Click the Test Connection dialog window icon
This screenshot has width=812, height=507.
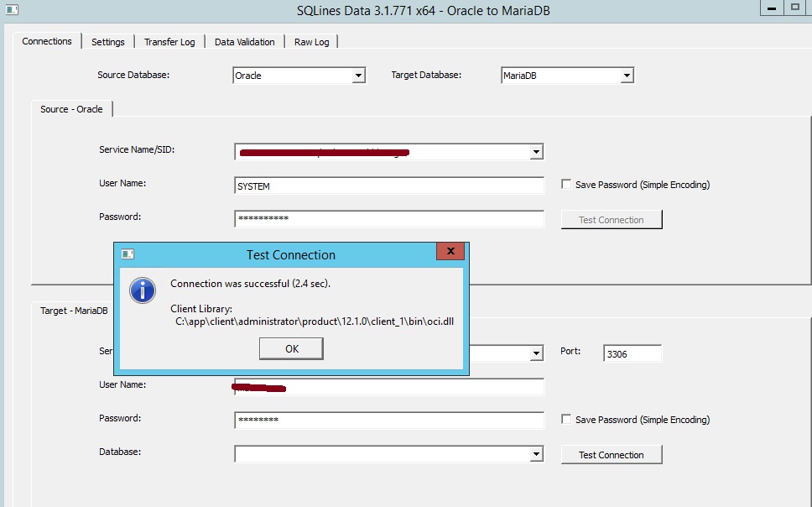click(128, 254)
